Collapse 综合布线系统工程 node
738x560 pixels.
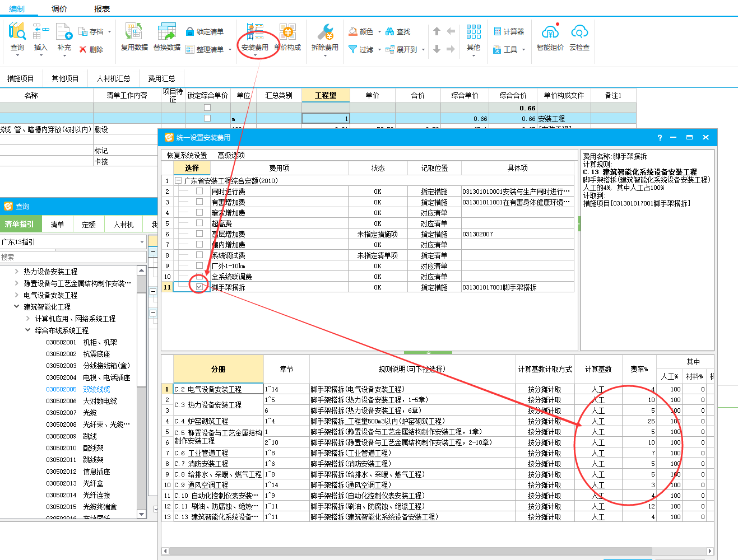(x=28, y=330)
